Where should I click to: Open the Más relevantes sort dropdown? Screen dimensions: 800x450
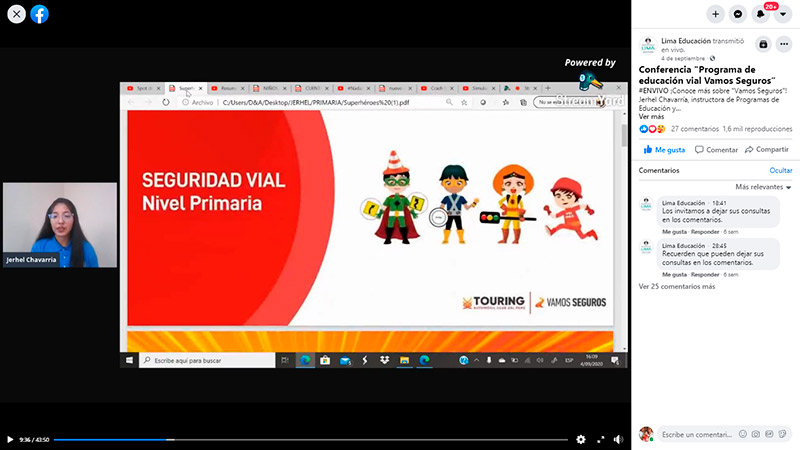tap(763, 187)
